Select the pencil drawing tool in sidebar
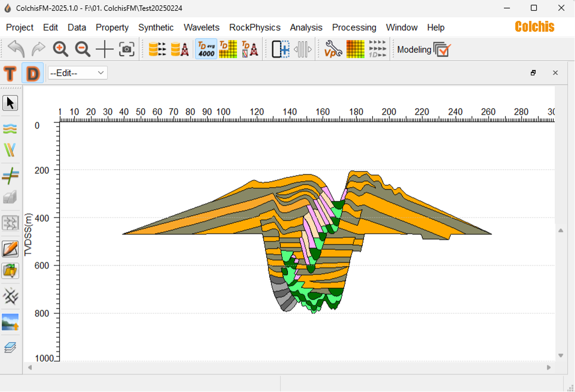The width and height of the screenshot is (575, 392). point(10,249)
